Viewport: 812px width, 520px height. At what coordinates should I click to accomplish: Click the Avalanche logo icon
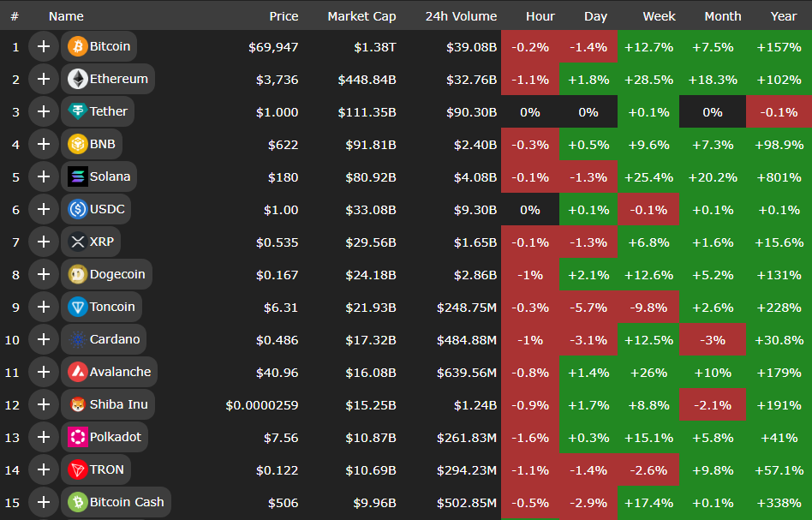(x=78, y=372)
